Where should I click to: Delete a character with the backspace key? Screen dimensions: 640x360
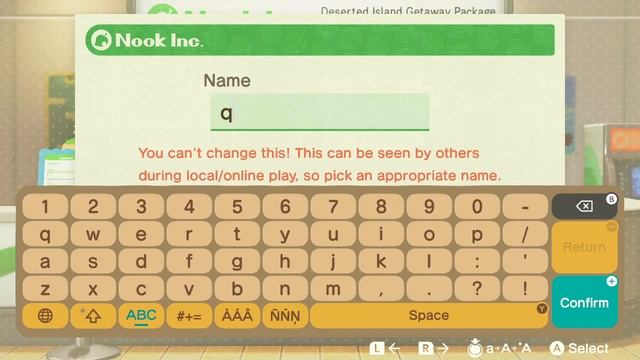click(x=584, y=206)
